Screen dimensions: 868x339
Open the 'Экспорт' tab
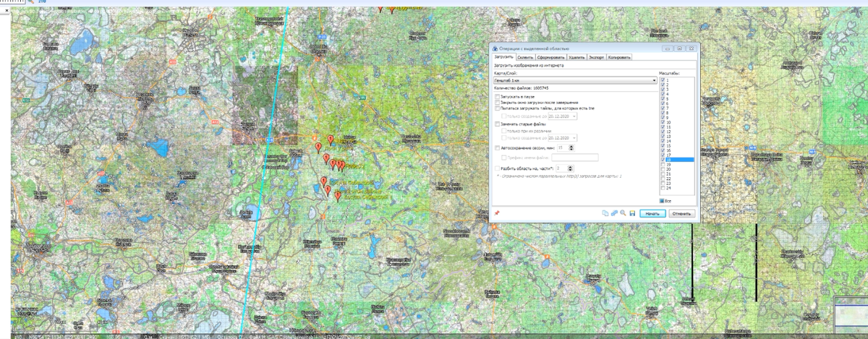596,57
